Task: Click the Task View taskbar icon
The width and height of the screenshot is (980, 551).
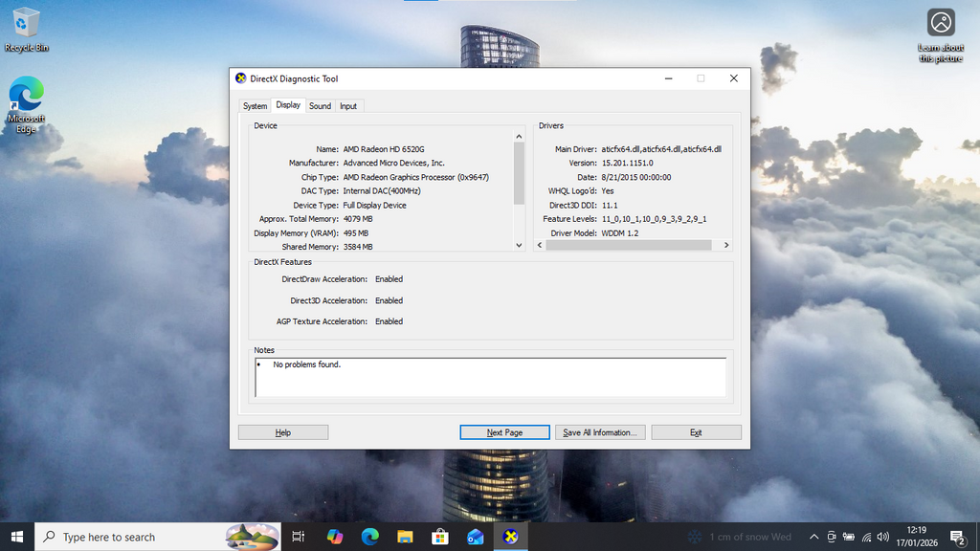Action: tap(299, 537)
